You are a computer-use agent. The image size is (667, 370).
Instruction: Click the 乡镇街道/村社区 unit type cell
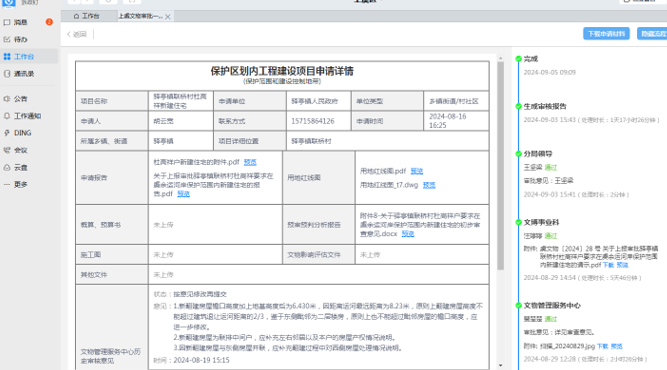(x=456, y=101)
